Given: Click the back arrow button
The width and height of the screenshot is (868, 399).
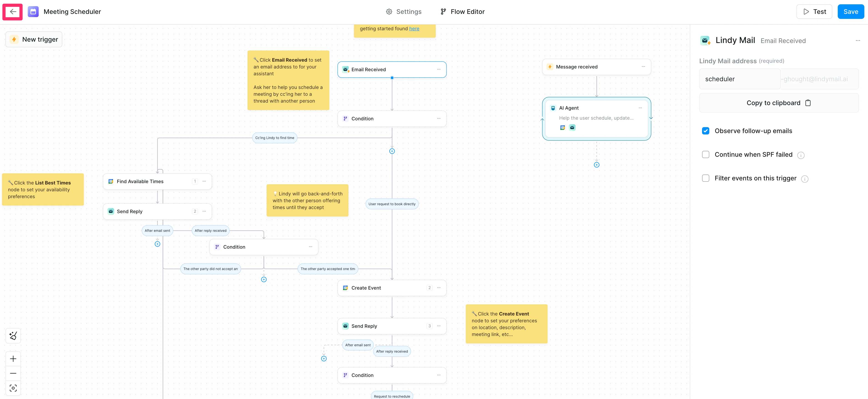Looking at the screenshot, I should pos(13,12).
